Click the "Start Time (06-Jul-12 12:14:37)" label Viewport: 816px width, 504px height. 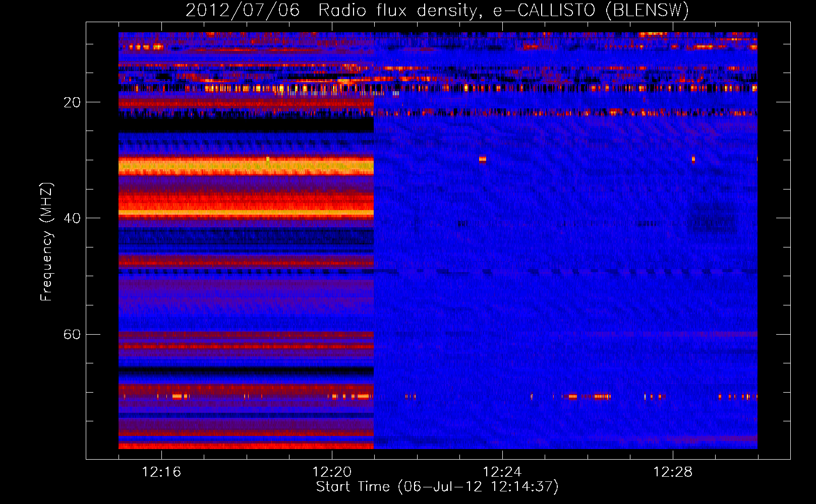[437, 487]
